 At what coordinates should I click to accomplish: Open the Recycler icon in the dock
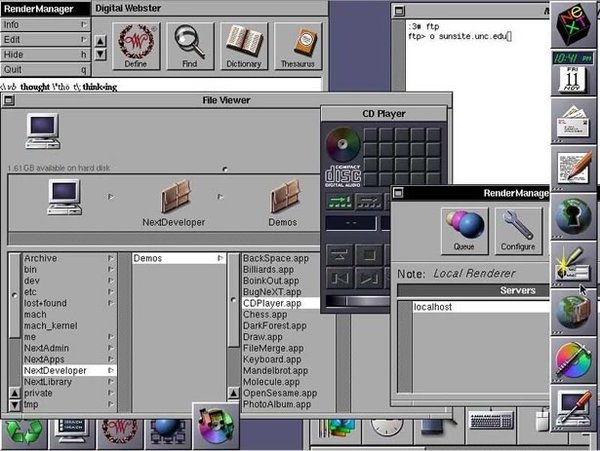point(20,430)
